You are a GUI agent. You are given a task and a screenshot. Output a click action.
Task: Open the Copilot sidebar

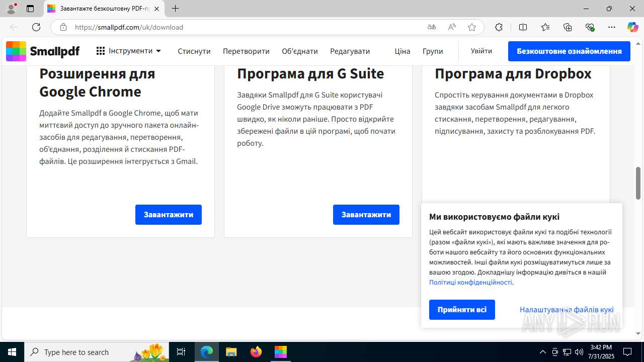pos(633,27)
